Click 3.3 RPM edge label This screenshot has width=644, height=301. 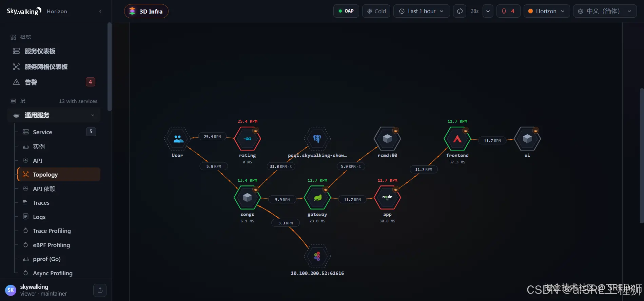point(286,223)
